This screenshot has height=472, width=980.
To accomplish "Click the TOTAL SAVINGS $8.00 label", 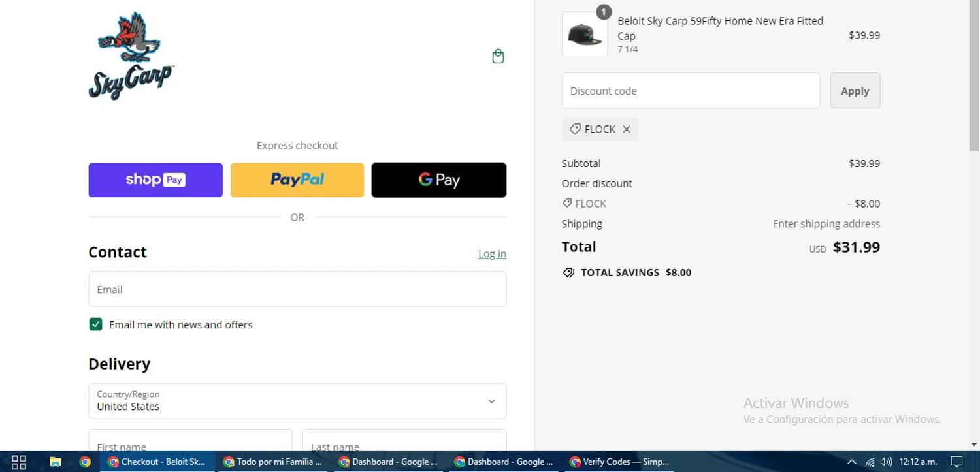I will pos(636,273).
